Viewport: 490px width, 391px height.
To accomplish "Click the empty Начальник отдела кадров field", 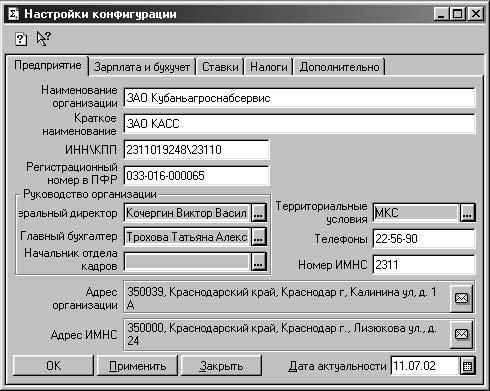I will (x=187, y=261).
